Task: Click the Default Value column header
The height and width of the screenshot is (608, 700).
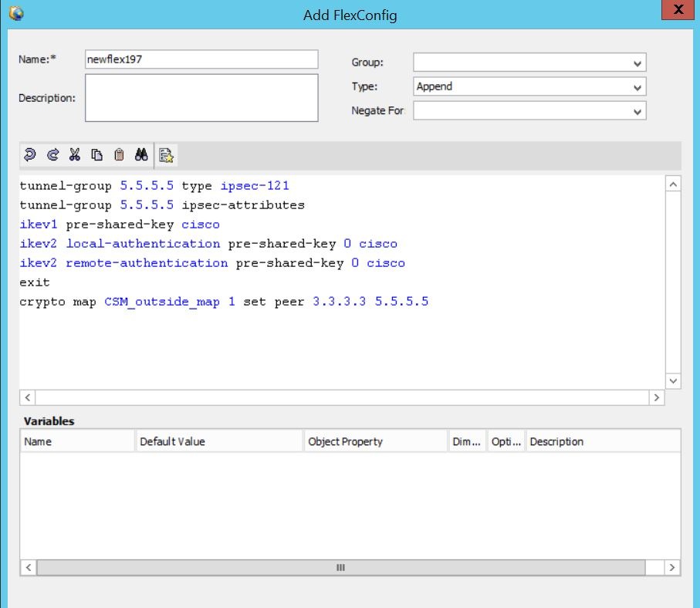Action: click(x=219, y=441)
